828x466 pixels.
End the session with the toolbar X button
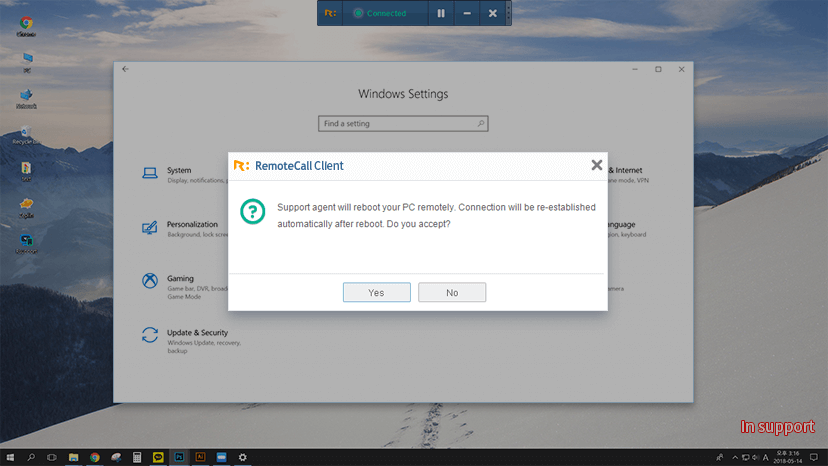coord(493,13)
